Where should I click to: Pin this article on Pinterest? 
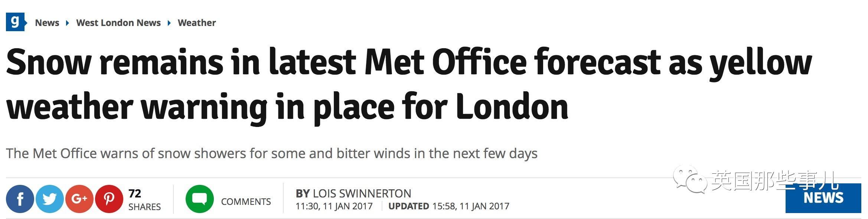click(x=109, y=199)
